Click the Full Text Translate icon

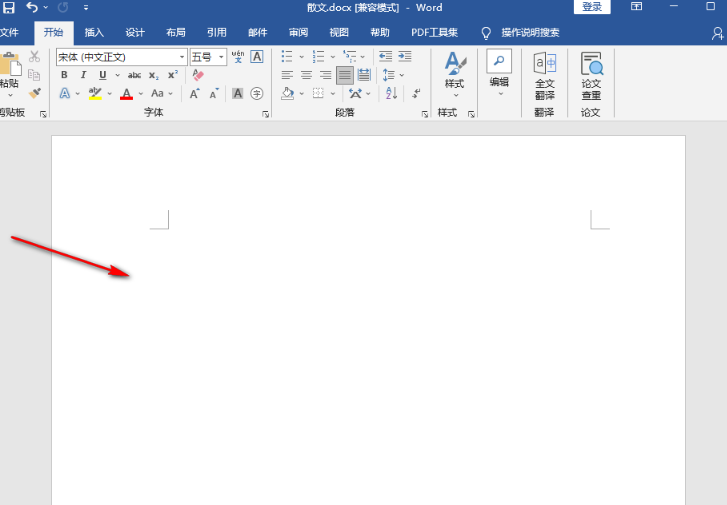tap(544, 76)
